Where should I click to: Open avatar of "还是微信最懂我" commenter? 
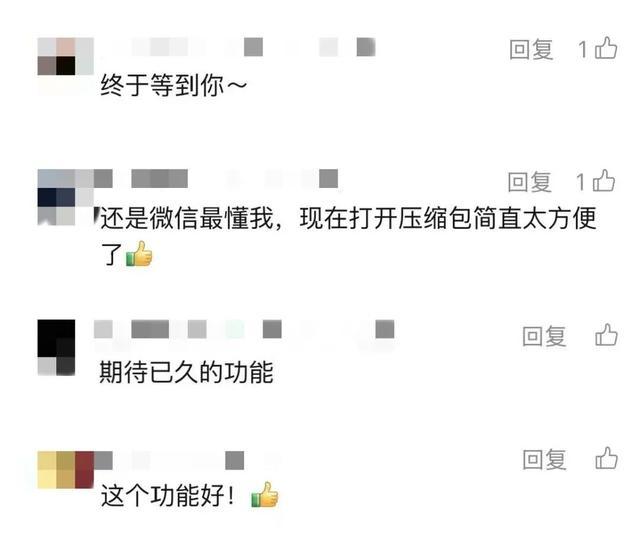click(65, 197)
